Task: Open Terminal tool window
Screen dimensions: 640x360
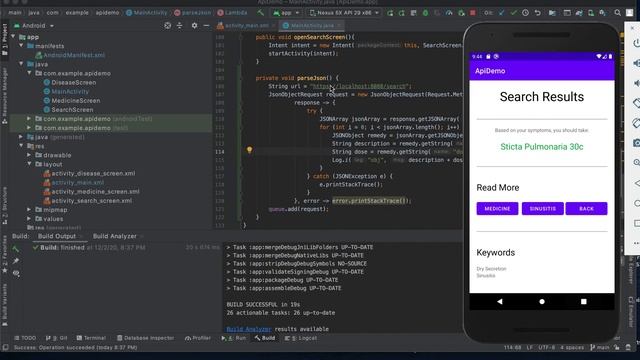Action: click(x=91, y=338)
